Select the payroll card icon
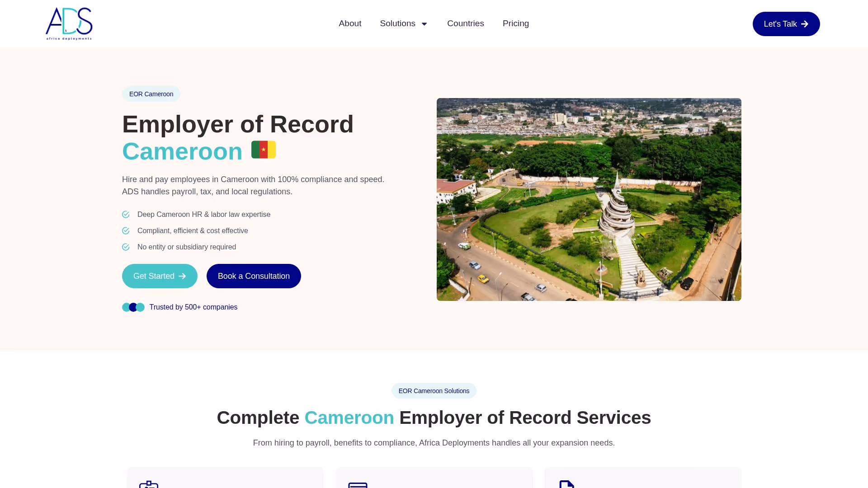868x488 pixels. point(358,484)
